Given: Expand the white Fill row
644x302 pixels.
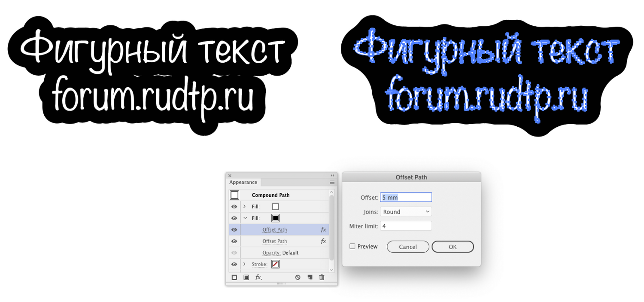Looking at the screenshot, I should coord(245,207).
